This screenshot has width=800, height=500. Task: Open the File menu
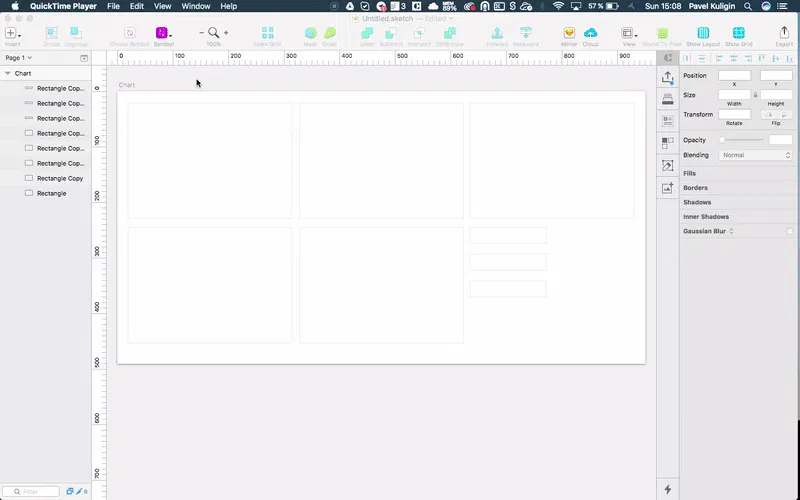click(x=113, y=6)
